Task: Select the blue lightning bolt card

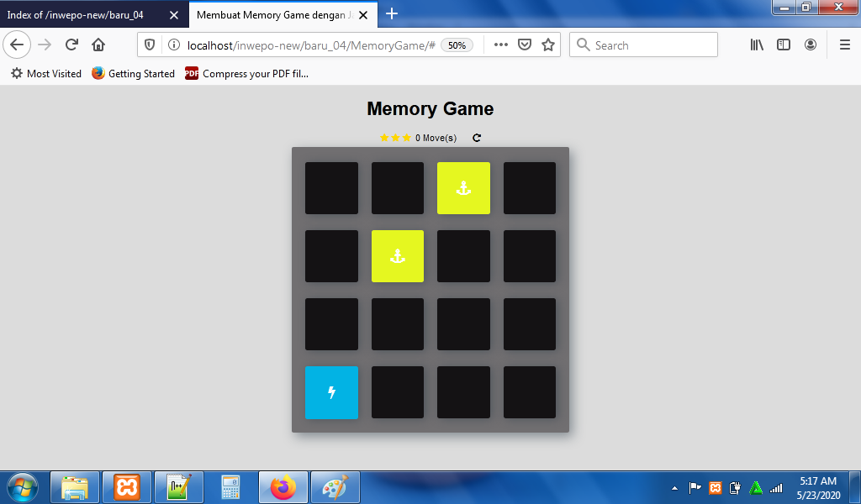Action: [331, 392]
